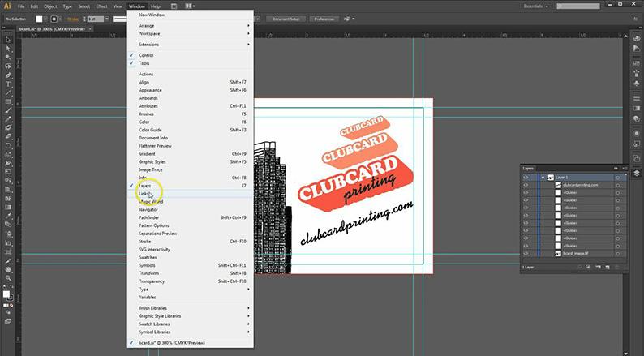Select the Pencil tool
The height and width of the screenshot is (356, 644).
[x=8, y=119]
